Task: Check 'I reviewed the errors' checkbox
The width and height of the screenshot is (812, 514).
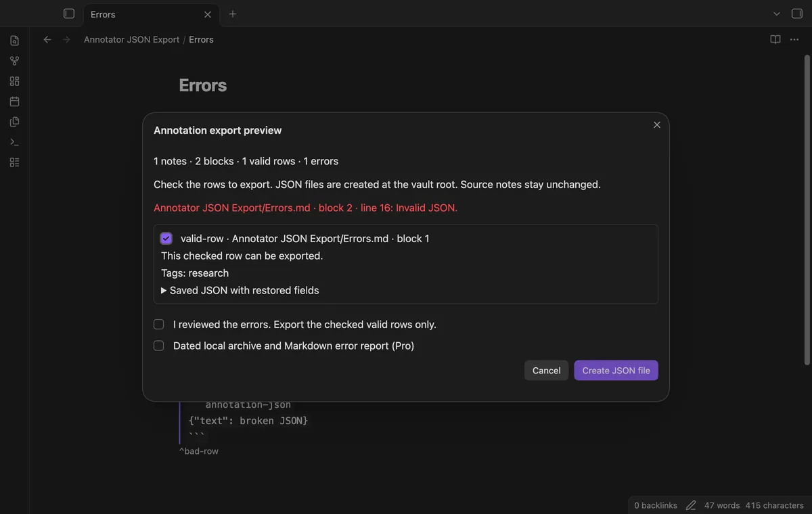Action: coord(159,325)
